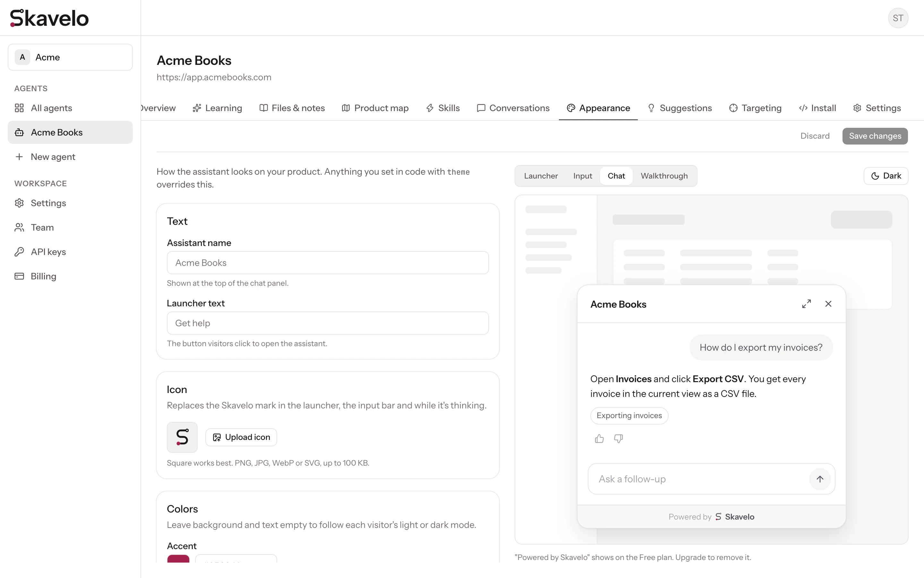Open the Product map tab
Image resolution: width=924 pixels, height=578 pixels.
[375, 108]
